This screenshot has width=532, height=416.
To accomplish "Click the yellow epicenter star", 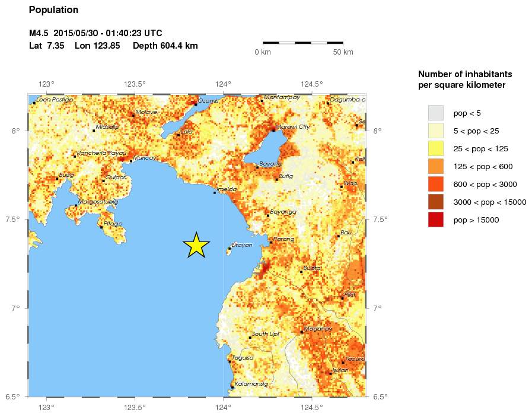I will tap(196, 246).
